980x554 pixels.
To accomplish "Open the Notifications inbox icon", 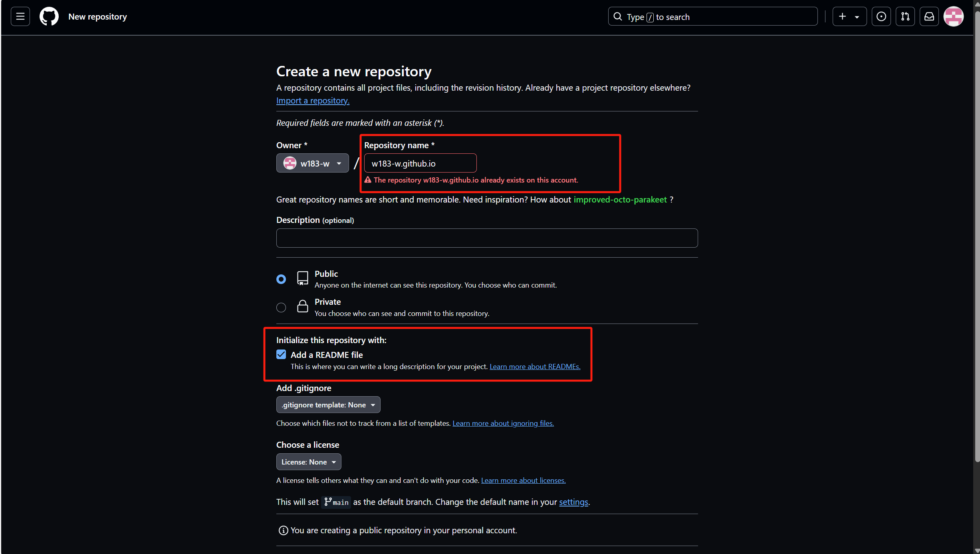I will (929, 16).
